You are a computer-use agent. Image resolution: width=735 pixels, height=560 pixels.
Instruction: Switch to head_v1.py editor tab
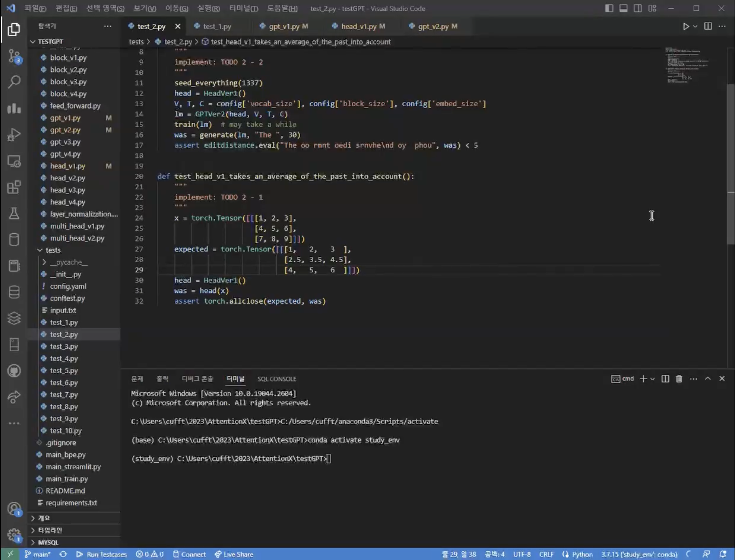pyautogui.click(x=363, y=26)
